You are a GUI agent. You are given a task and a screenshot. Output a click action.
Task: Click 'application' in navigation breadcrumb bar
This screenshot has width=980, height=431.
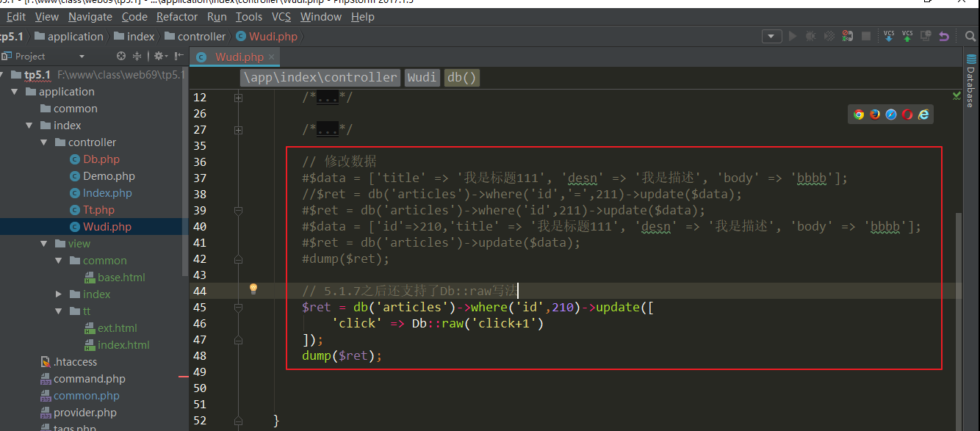pos(69,36)
